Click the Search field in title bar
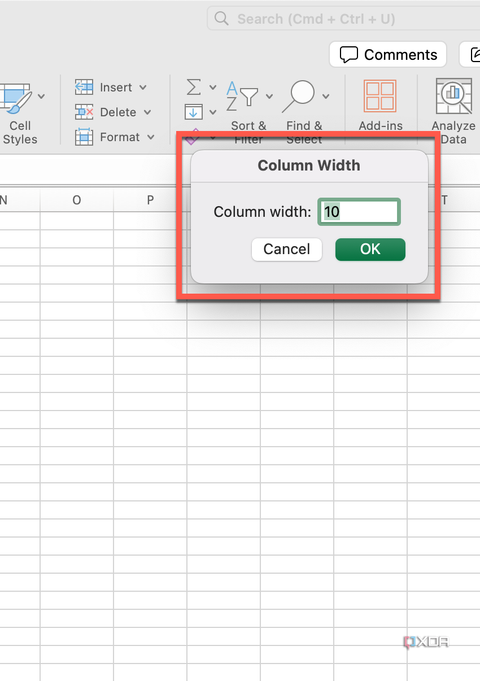Viewport: 480px width, 681px height. click(343, 19)
